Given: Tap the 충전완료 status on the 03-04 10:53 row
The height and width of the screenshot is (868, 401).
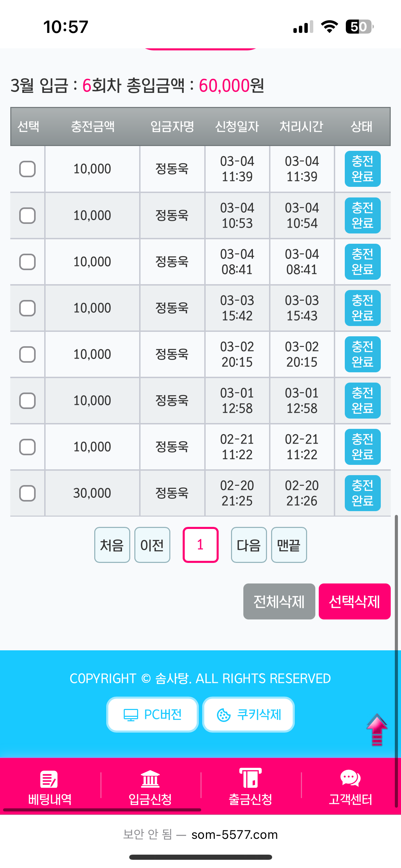Looking at the screenshot, I should tap(362, 216).
